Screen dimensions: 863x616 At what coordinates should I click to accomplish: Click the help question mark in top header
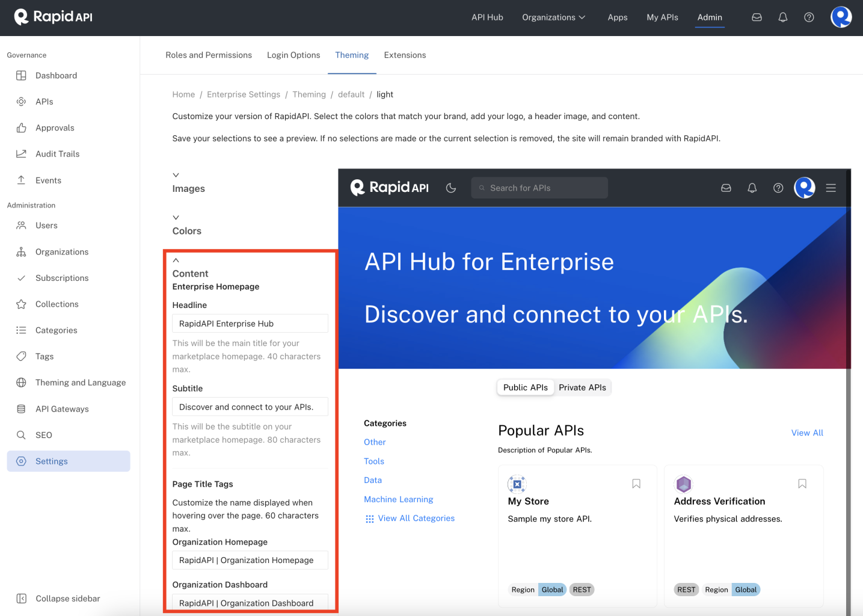(x=809, y=17)
